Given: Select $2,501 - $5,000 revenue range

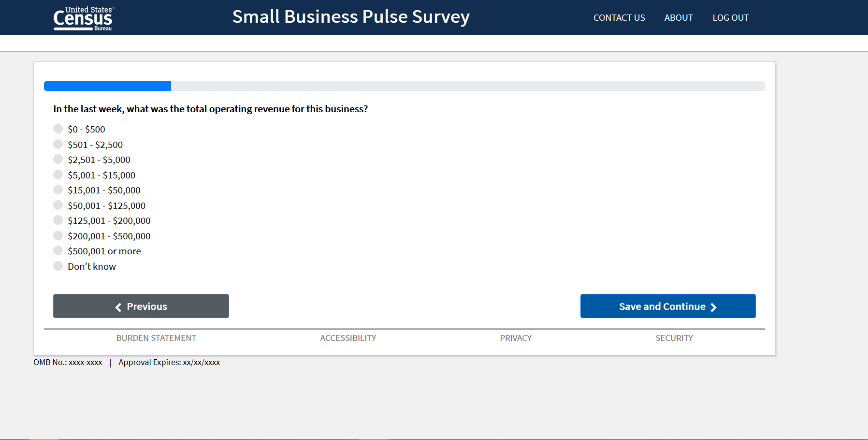Looking at the screenshot, I should [58, 159].
